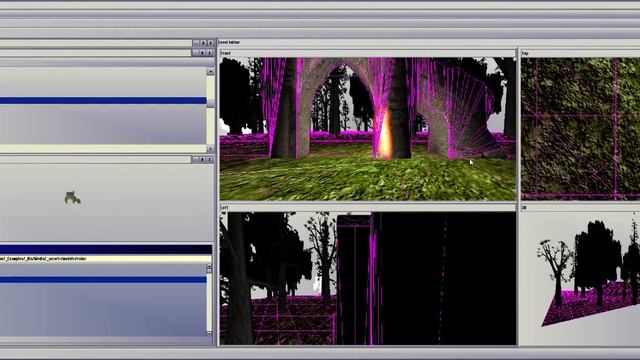Click the flame in the Front viewport
This screenshot has width=640, height=360.
tap(384, 135)
